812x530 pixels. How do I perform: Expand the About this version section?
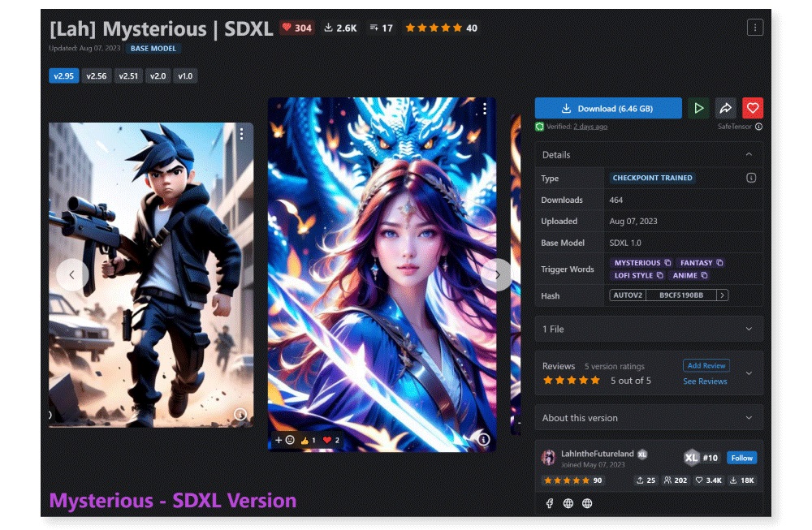tap(649, 418)
